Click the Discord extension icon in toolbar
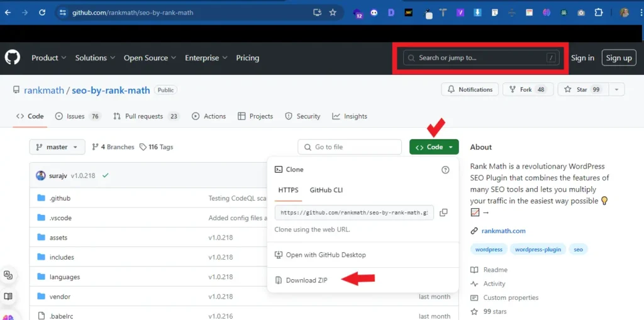The height and width of the screenshot is (320, 644). point(374,13)
